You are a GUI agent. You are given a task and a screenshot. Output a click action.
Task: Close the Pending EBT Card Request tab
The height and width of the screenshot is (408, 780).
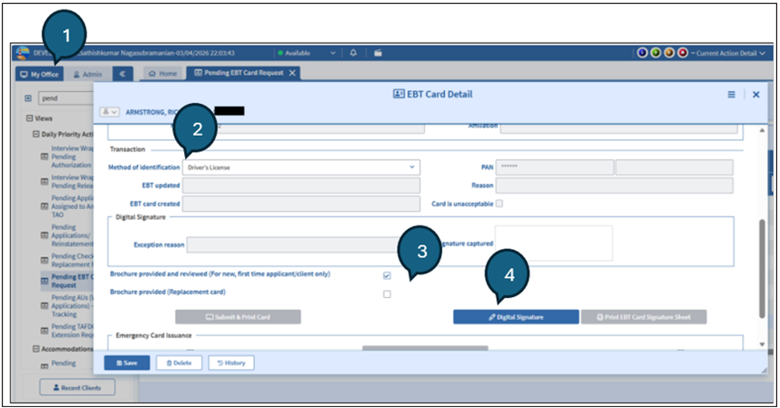click(x=292, y=73)
